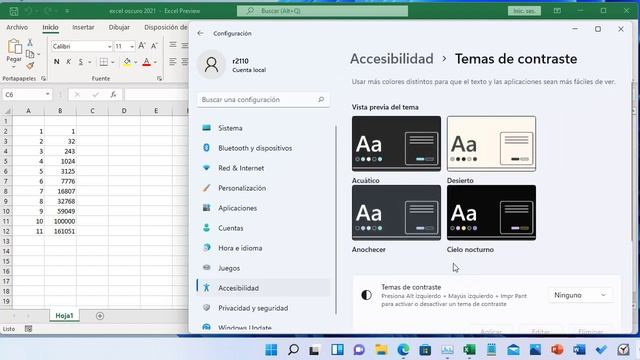640x360 pixels.
Task: Click the r2110 user account avatar
Action: 211,64
